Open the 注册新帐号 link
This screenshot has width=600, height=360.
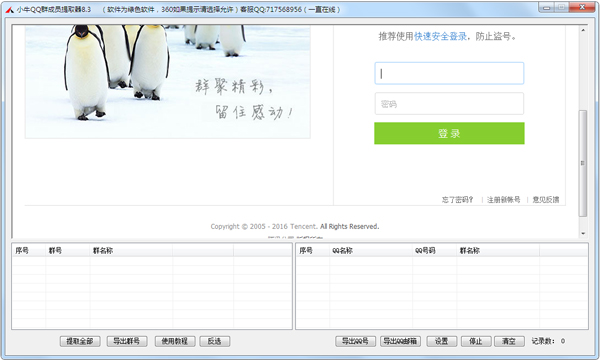coord(504,199)
